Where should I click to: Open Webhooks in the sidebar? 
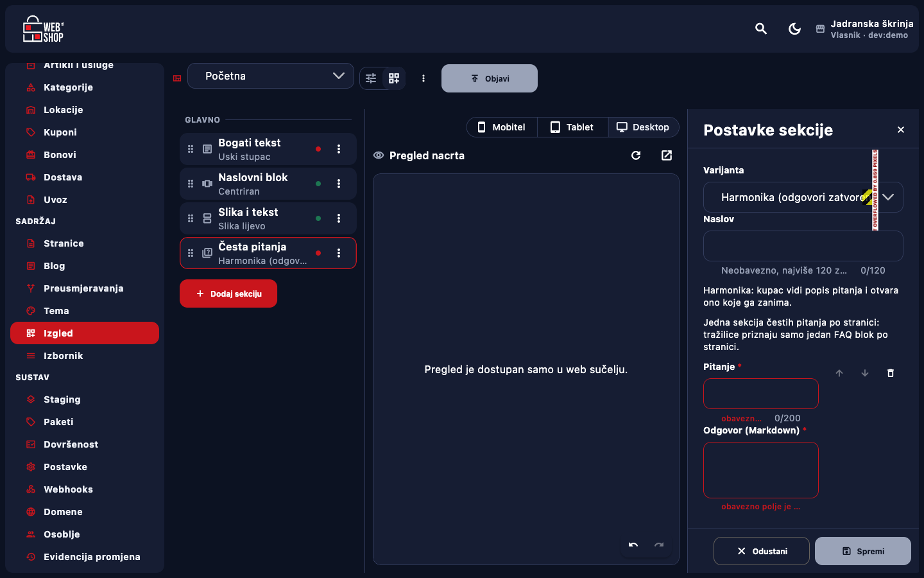pos(85,489)
